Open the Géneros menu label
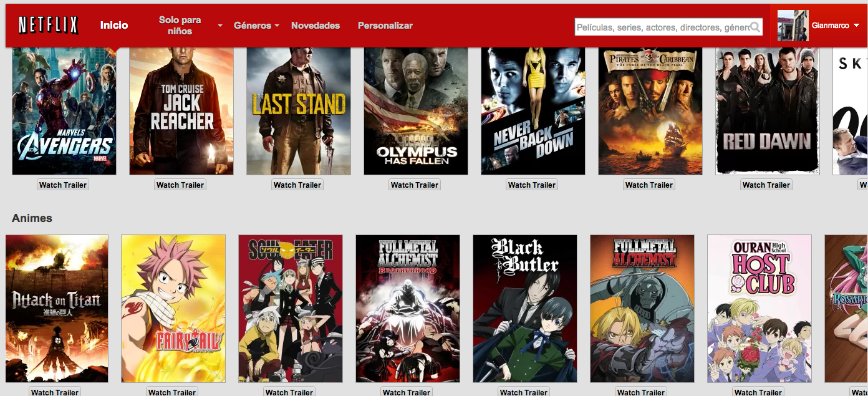This screenshot has width=868, height=396. [253, 26]
